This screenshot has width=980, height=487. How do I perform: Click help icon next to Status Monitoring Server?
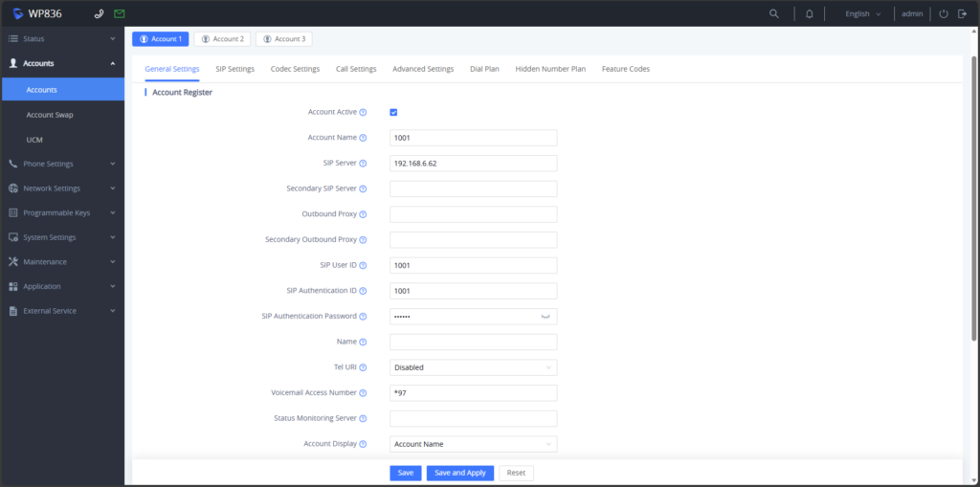(363, 418)
